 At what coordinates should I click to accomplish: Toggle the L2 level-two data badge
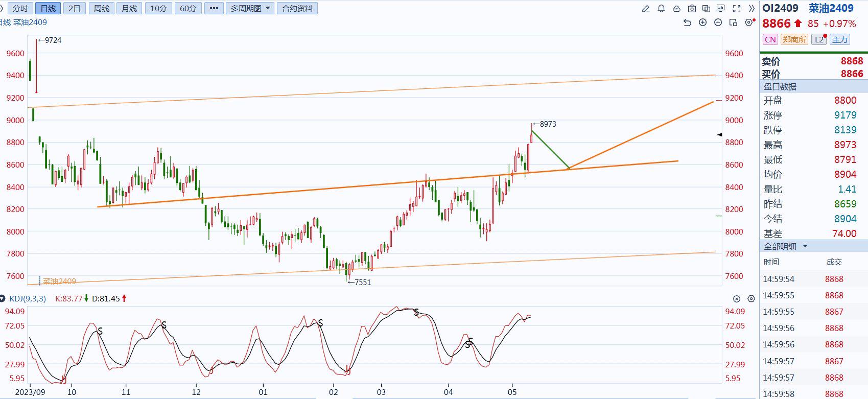(x=819, y=39)
